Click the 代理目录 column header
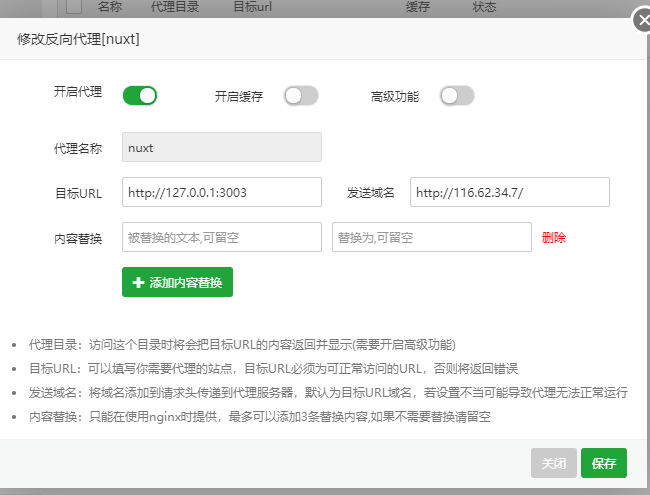Viewport: 650px width, 495px height. (x=175, y=6)
